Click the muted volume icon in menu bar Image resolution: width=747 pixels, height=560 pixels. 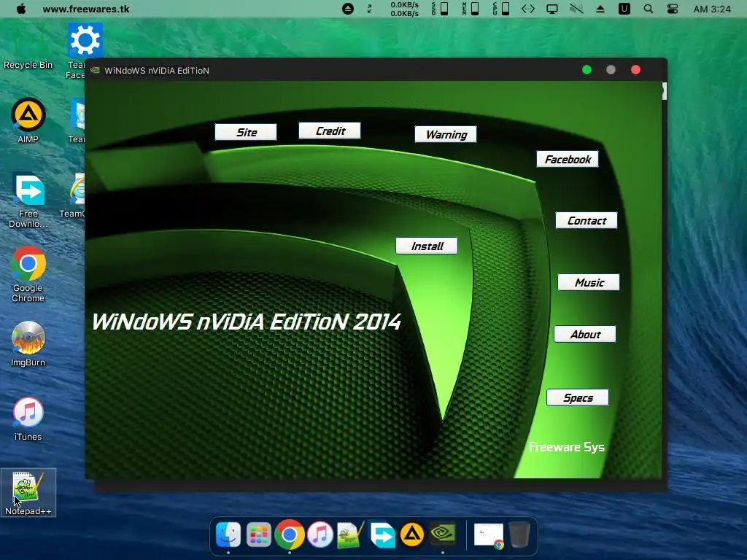click(x=576, y=9)
